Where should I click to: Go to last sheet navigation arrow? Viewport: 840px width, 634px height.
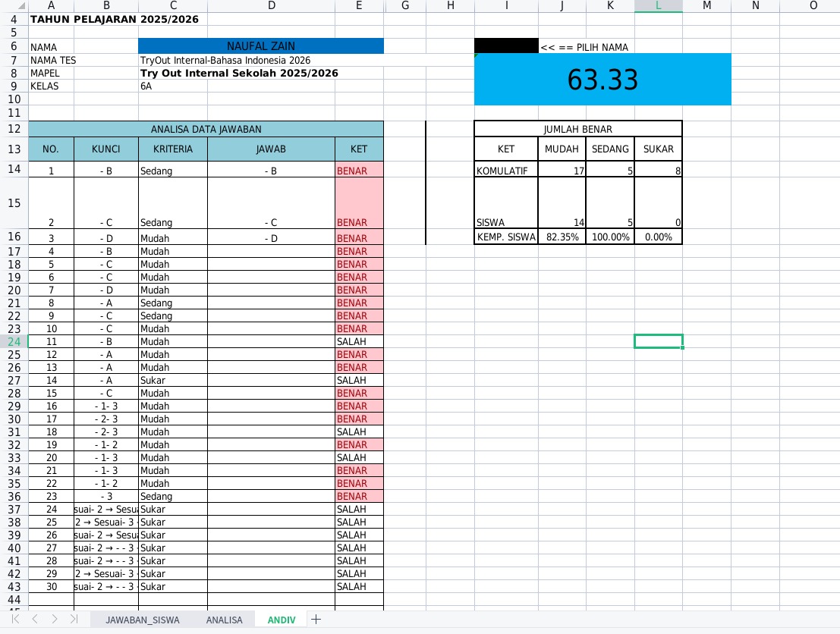[74, 619]
